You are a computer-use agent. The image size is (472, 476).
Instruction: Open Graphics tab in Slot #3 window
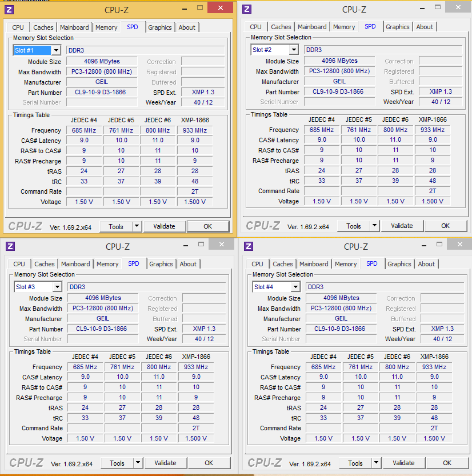tap(161, 264)
